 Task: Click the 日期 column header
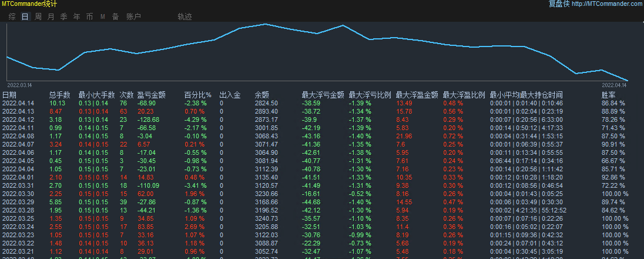pyautogui.click(x=9, y=95)
